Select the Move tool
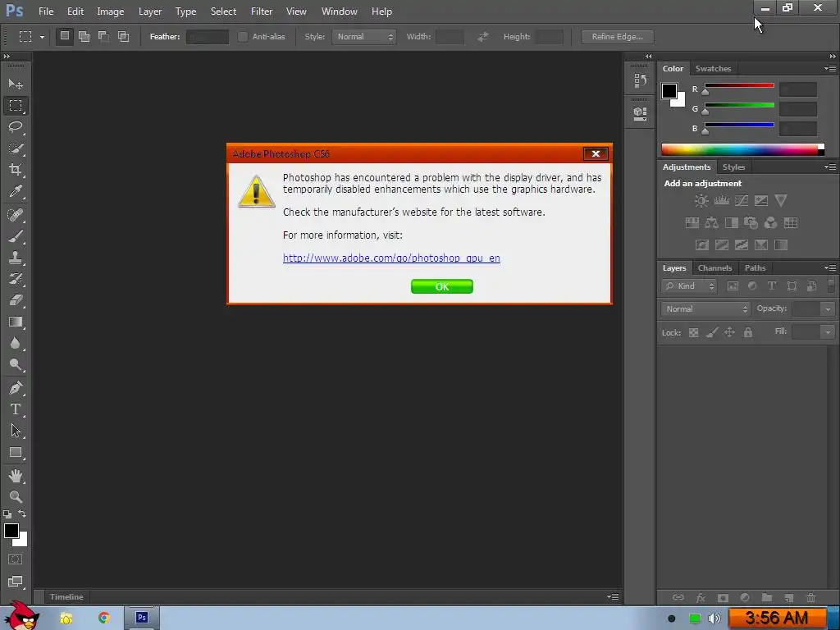 tap(16, 84)
